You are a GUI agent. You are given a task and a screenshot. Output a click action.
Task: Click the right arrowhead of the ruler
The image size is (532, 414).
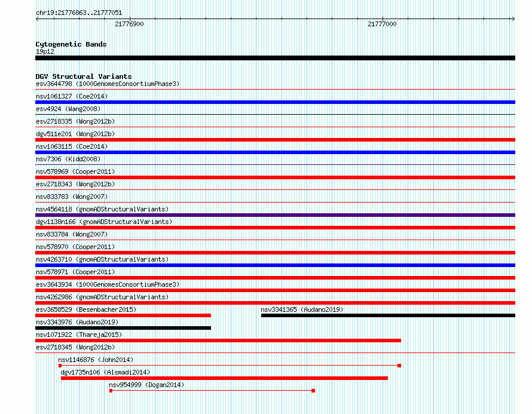pos(513,19)
